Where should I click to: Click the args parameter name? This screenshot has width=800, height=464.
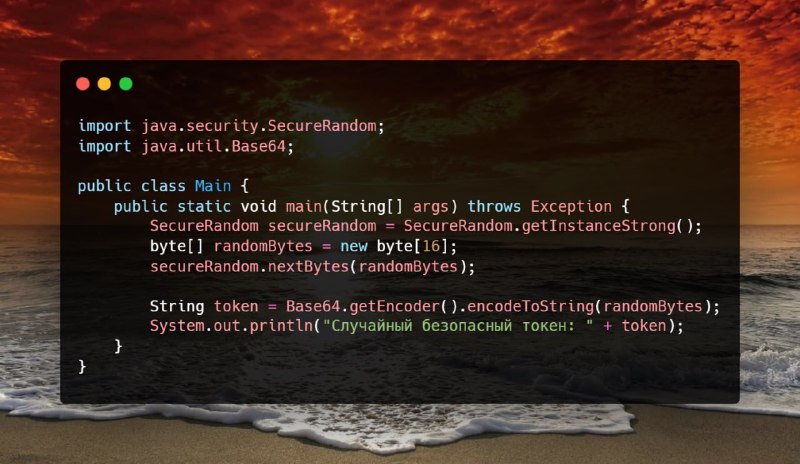430,206
